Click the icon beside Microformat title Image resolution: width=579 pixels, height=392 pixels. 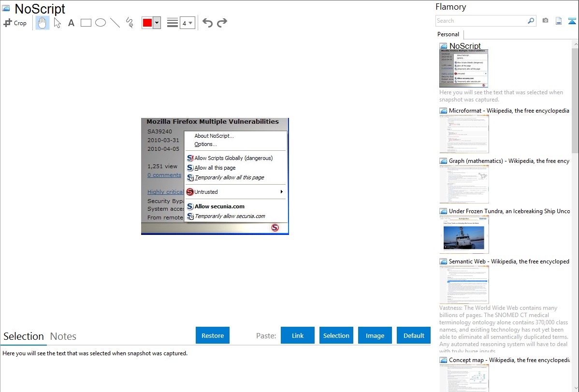pos(443,111)
